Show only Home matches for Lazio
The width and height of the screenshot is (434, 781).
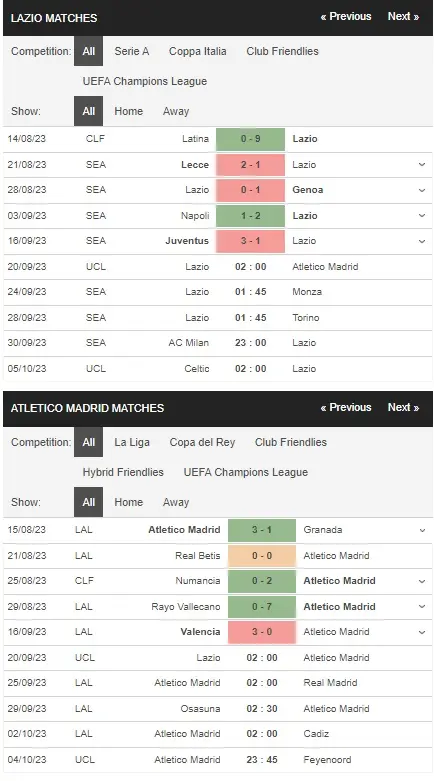129,111
